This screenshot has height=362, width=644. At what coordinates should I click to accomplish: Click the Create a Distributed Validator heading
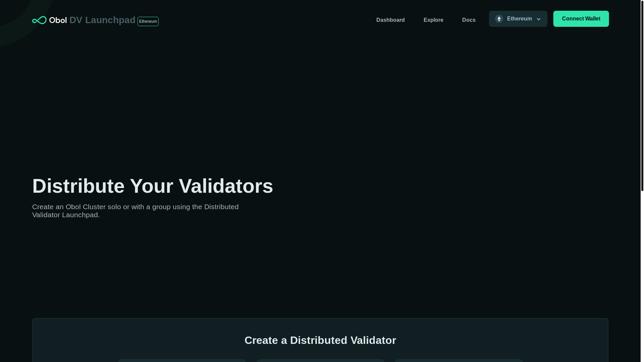pyautogui.click(x=320, y=340)
